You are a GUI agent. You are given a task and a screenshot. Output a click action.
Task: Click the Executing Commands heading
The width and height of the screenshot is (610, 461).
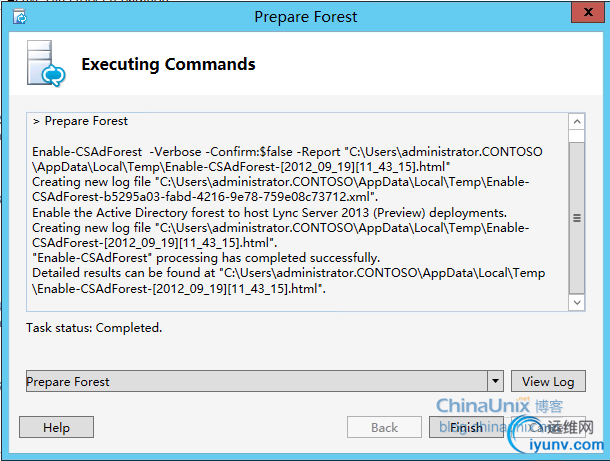click(x=168, y=64)
